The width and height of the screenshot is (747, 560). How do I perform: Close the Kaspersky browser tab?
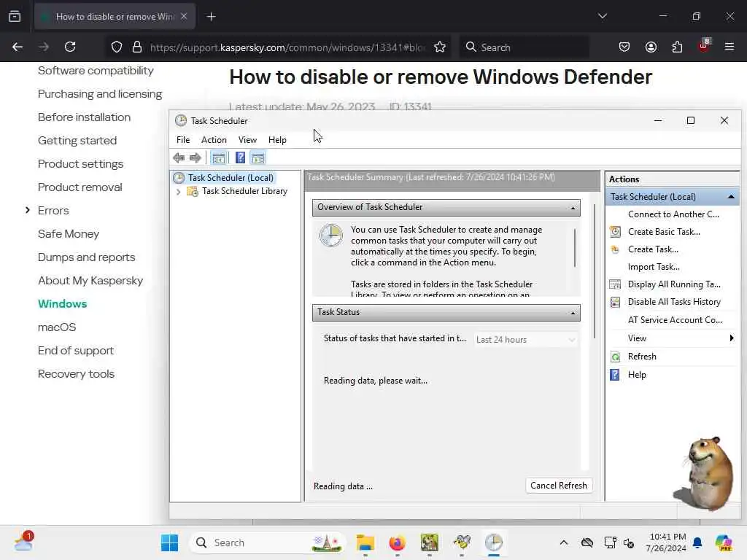pyautogui.click(x=184, y=16)
